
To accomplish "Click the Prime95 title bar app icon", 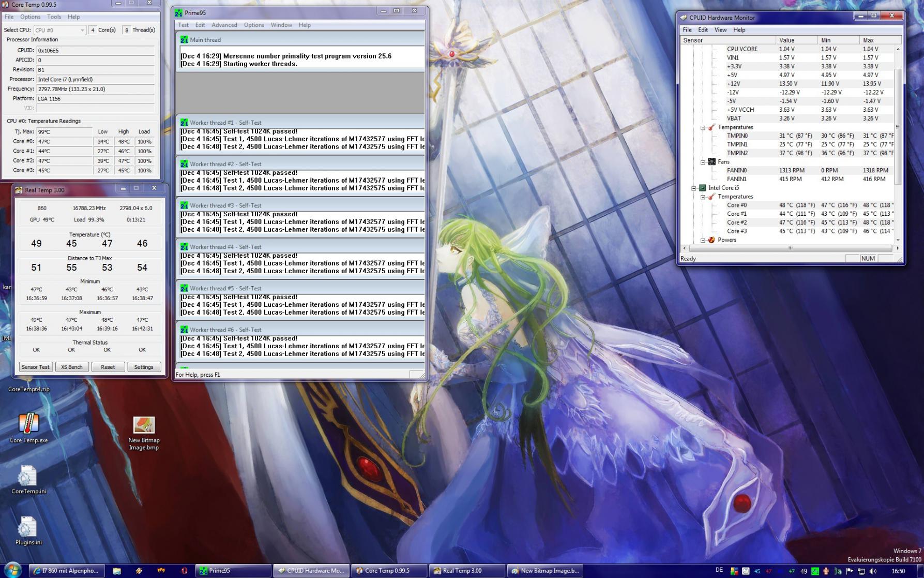I will [x=179, y=13].
